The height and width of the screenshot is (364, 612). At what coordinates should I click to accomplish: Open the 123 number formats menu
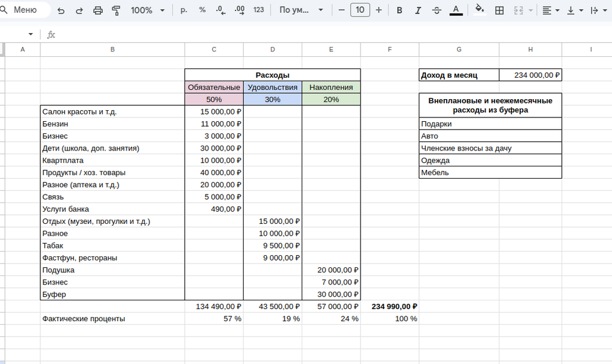(x=259, y=10)
